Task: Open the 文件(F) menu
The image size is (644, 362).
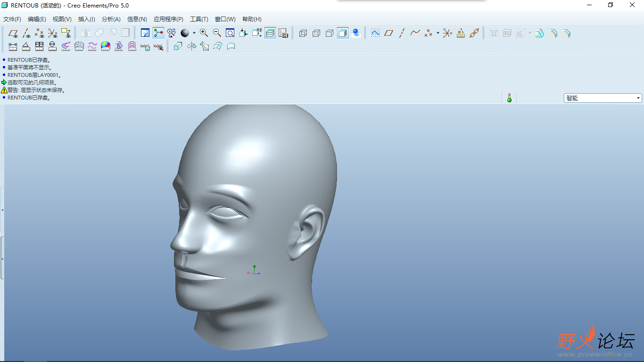Action: point(12,19)
